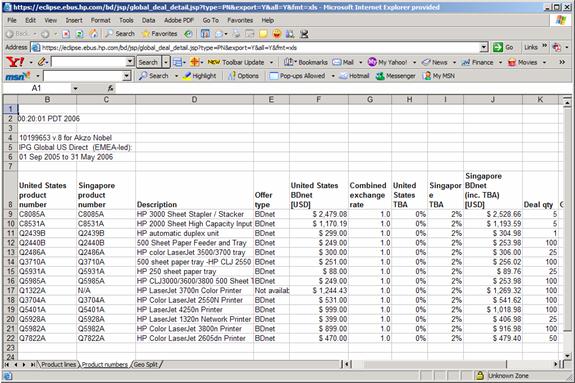This screenshot has width=575, height=383.
Task: Open My MSN
Action: pyautogui.click(x=439, y=76)
